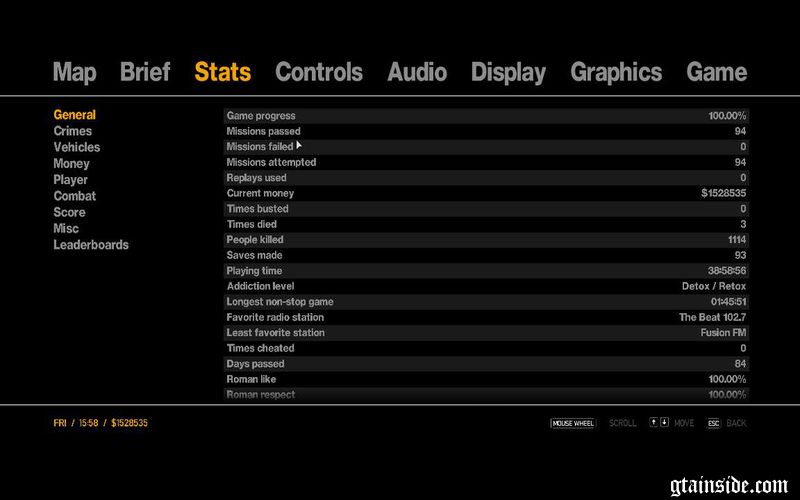Switch to the Audio tab
Image resolution: width=800 pixels, height=500 pixels.
[417, 72]
